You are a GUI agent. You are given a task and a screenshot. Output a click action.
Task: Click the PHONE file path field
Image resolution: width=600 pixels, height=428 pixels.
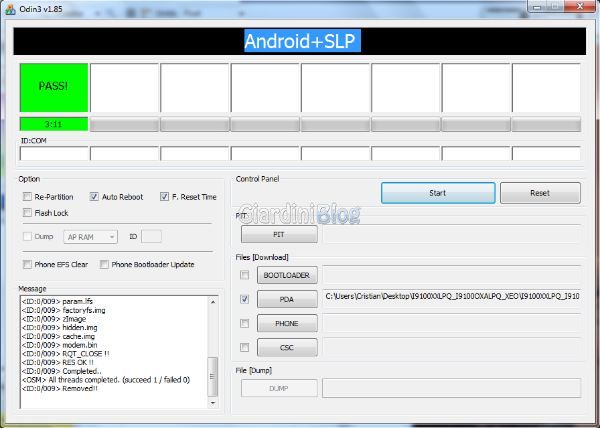452,323
